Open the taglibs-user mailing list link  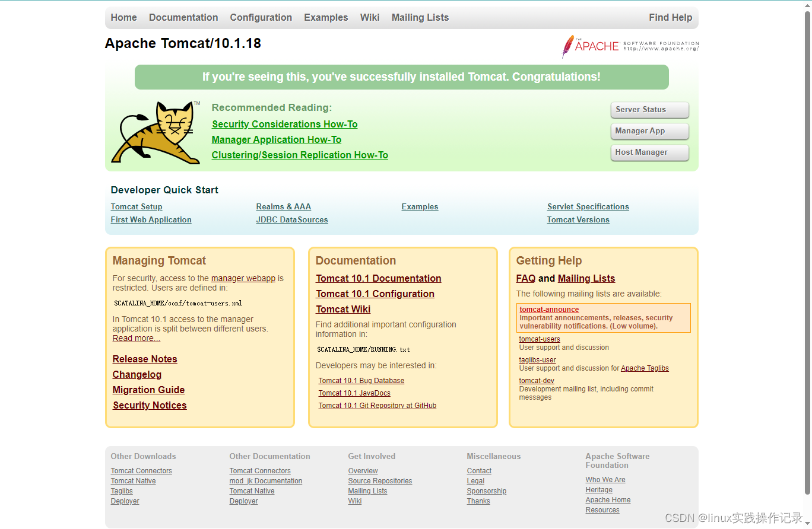[538, 360]
